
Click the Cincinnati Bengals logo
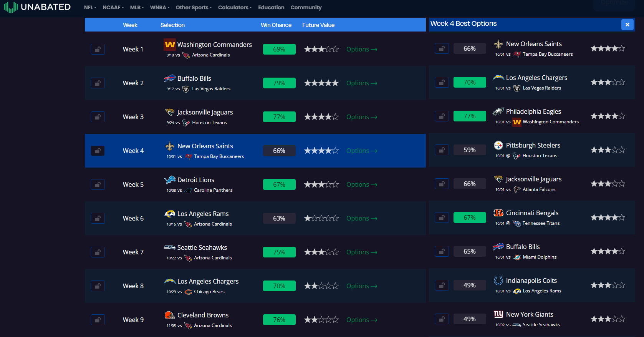coord(498,213)
